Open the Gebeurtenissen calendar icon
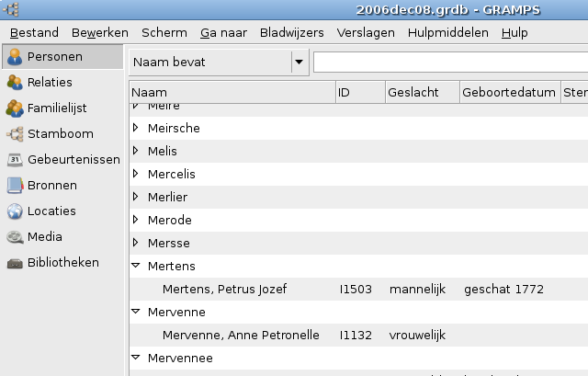This screenshot has width=588, height=376. pyautogui.click(x=15, y=160)
